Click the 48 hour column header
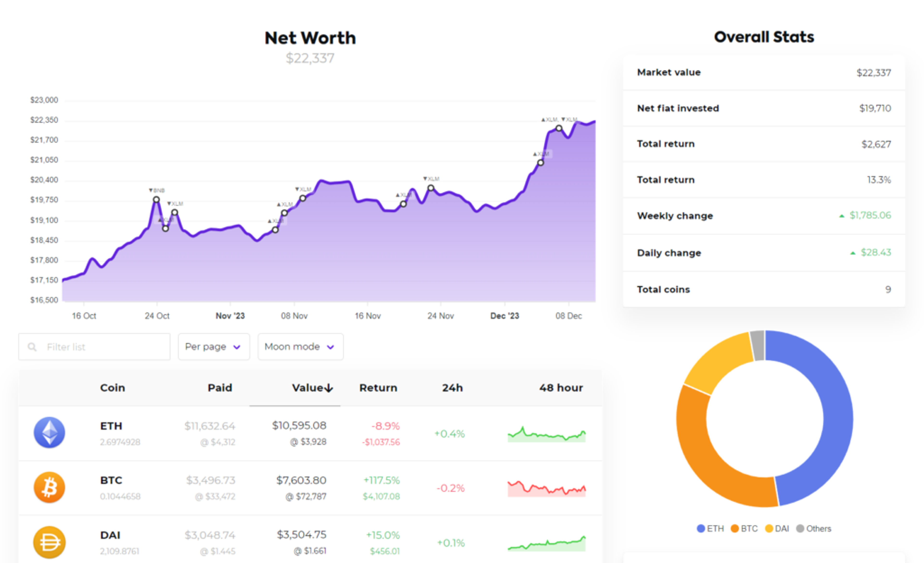This screenshot has width=924, height=563. (x=561, y=388)
